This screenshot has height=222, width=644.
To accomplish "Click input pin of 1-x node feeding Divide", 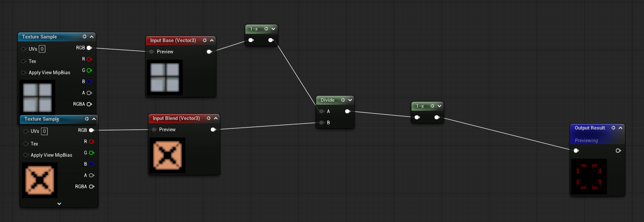I will point(251,40).
